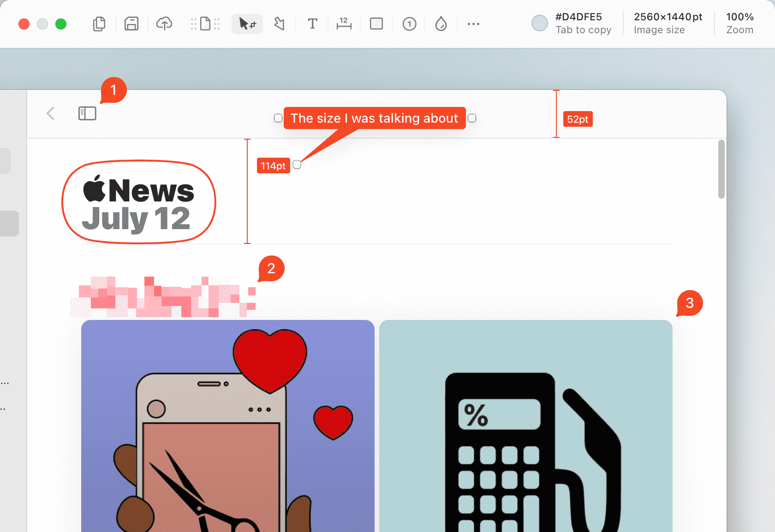Click the copy to clipboard icon
The image size is (775, 532).
pyautogui.click(x=99, y=24)
